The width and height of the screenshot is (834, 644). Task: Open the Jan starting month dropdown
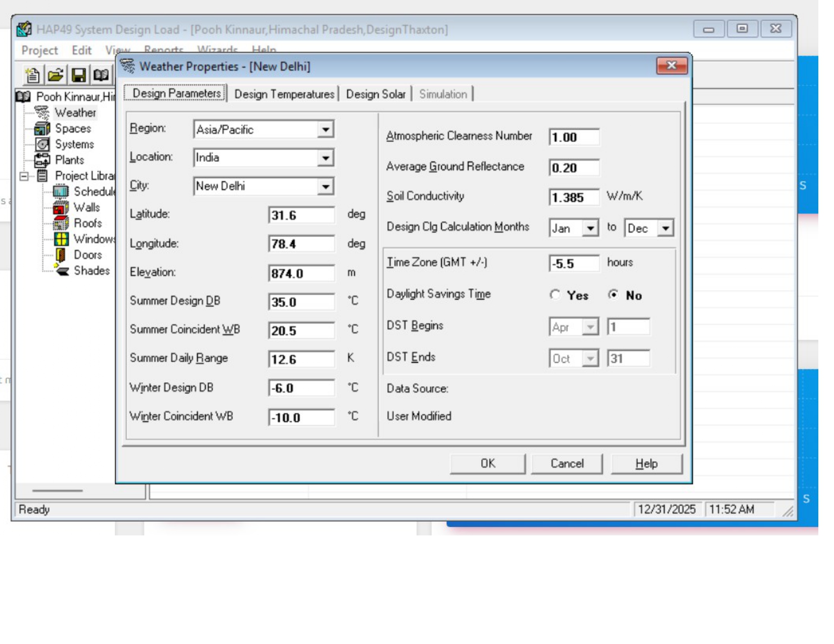pyautogui.click(x=590, y=228)
